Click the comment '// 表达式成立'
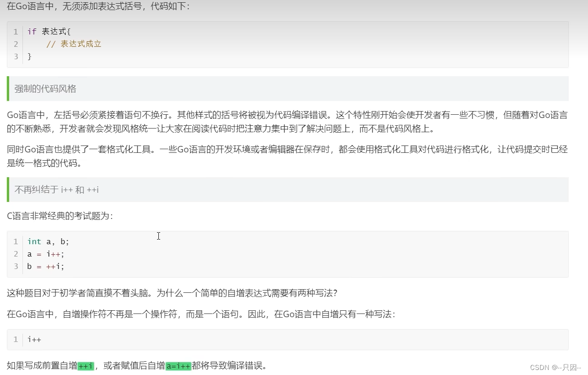 click(73, 44)
